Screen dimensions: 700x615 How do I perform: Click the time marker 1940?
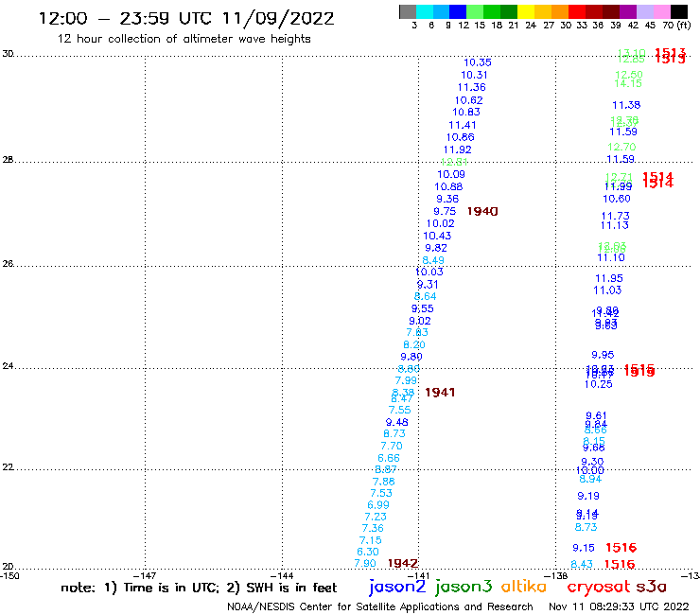point(482,211)
